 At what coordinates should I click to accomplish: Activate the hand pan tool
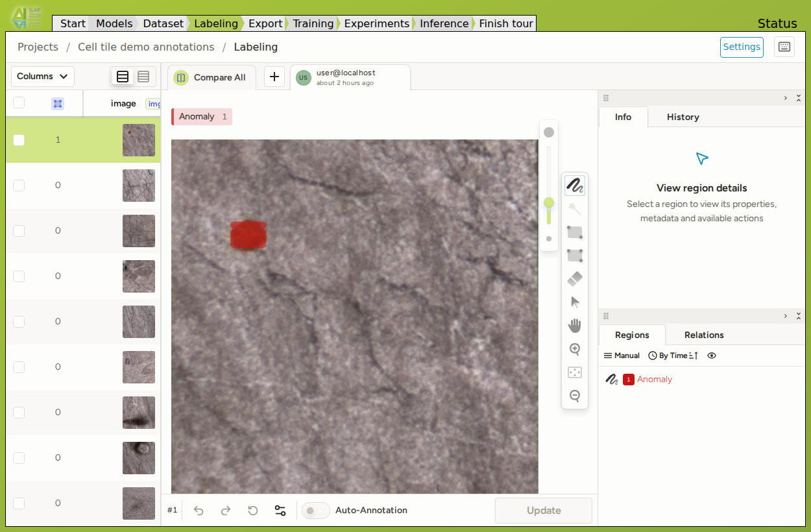click(575, 326)
